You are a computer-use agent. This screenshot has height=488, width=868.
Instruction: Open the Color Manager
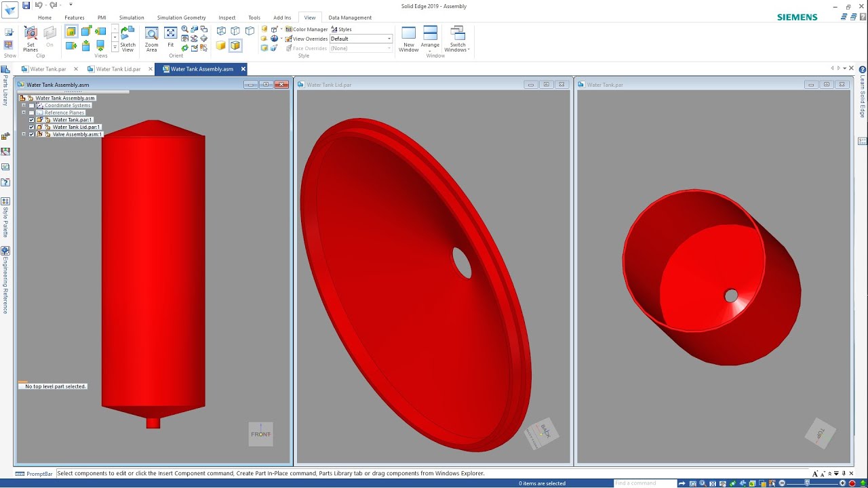[307, 29]
